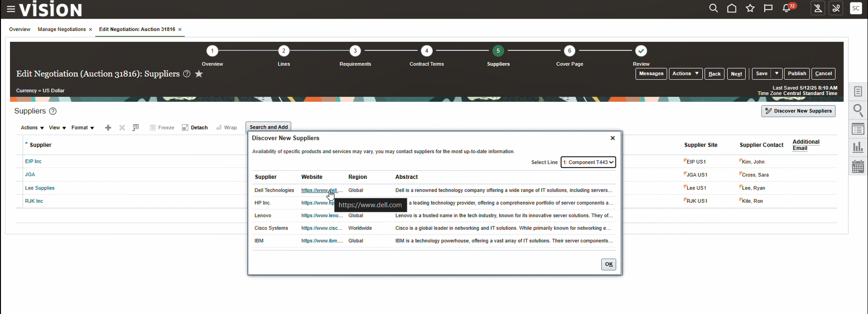Click the Search and Add button

(269, 127)
